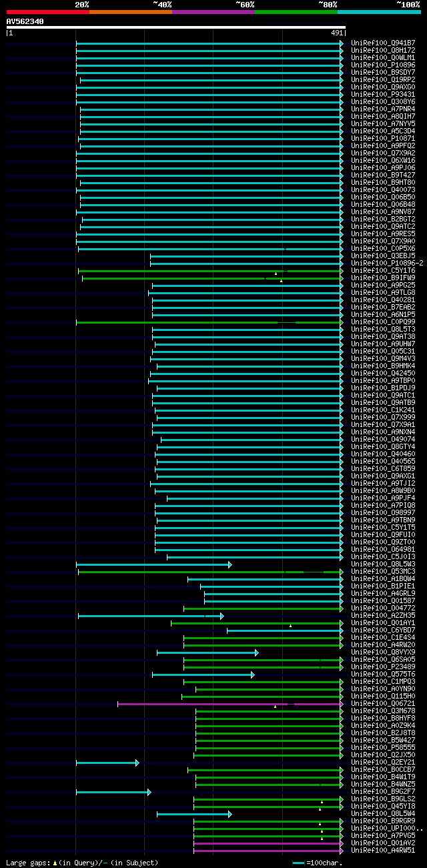Click short cyan bar for UniRef100_Q8VYX9
The width and height of the screenshot is (427, 868).
[207, 652]
